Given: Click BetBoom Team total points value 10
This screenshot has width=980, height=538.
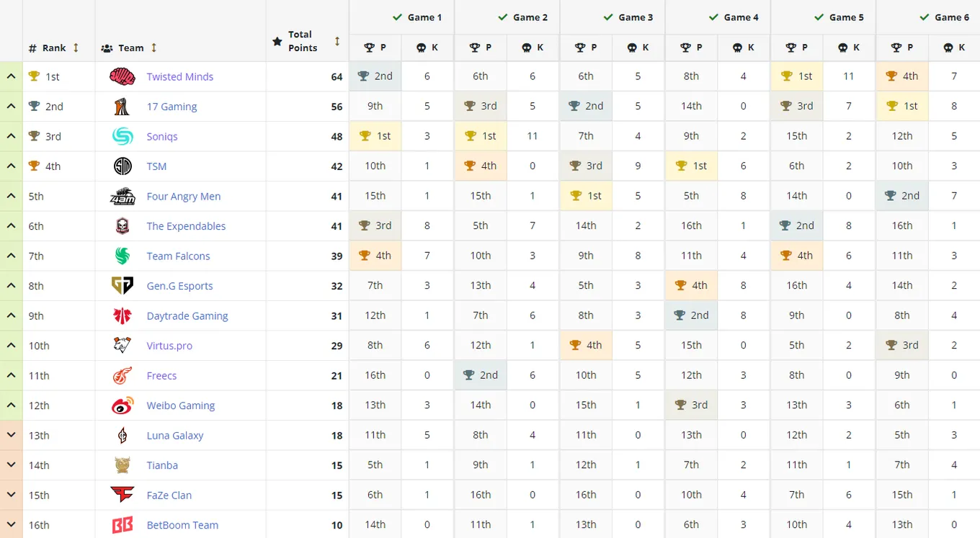Looking at the screenshot, I should pos(337,525).
